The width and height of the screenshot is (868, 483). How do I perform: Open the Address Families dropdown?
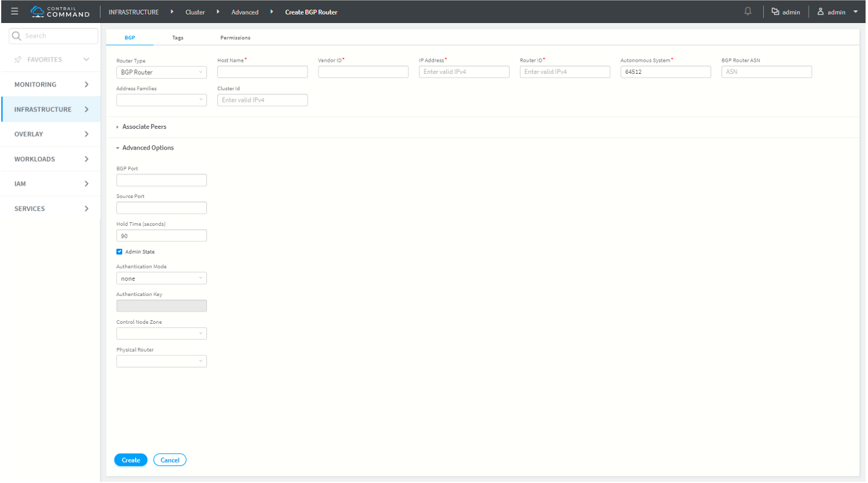click(x=162, y=100)
